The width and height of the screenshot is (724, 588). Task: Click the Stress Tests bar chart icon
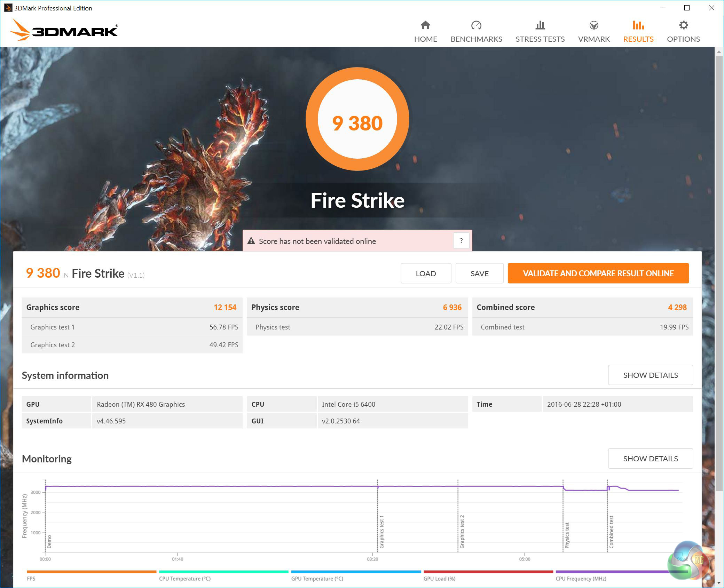click(540, 25)
